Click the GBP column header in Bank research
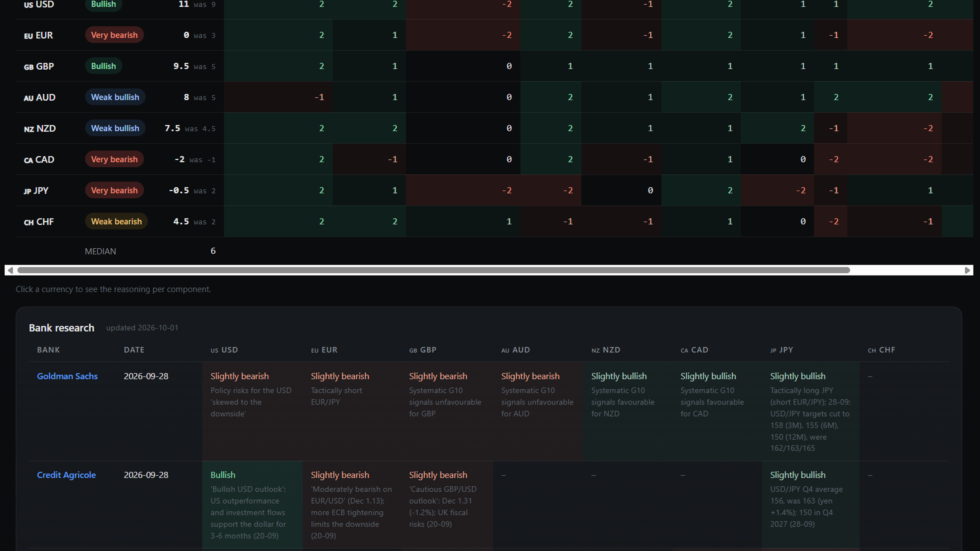This screenshot has width=980, height=551. (x=423, y=350)
